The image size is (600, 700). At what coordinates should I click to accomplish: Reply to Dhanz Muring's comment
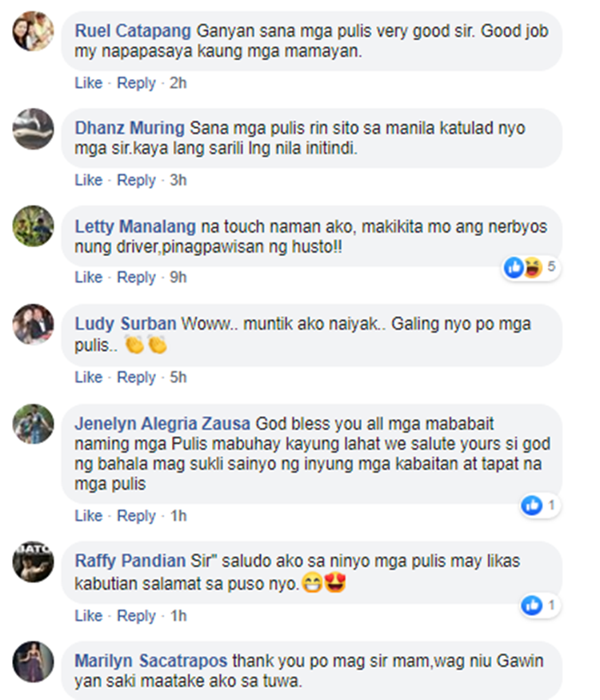136,180
